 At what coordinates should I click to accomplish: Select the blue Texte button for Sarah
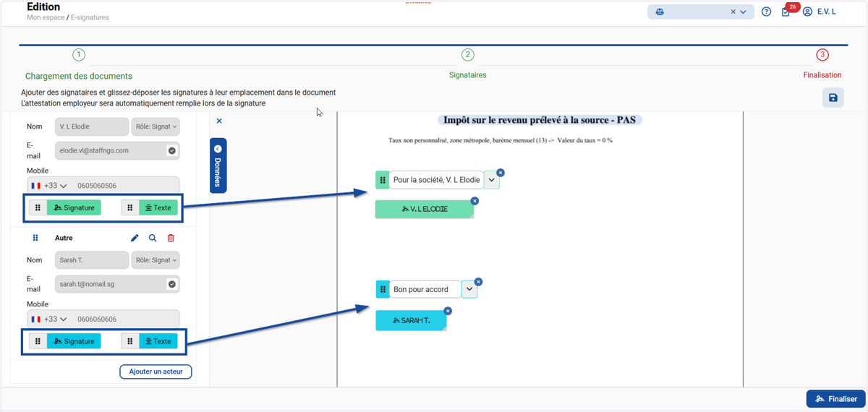point(158,341)
